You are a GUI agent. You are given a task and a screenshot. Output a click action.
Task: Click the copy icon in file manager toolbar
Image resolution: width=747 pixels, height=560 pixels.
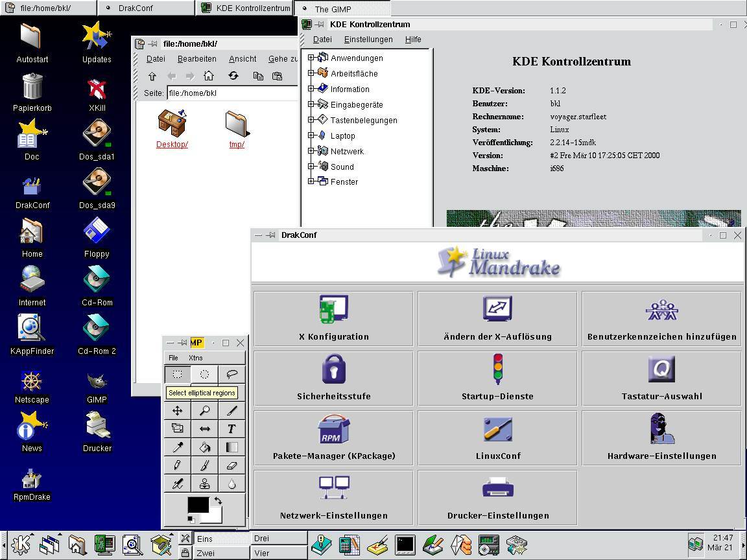258,76
